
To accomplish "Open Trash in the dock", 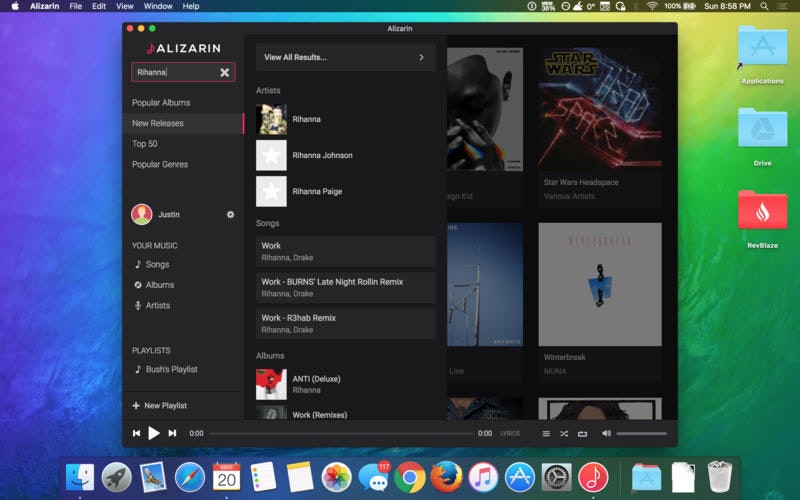I will pos(719,477).
